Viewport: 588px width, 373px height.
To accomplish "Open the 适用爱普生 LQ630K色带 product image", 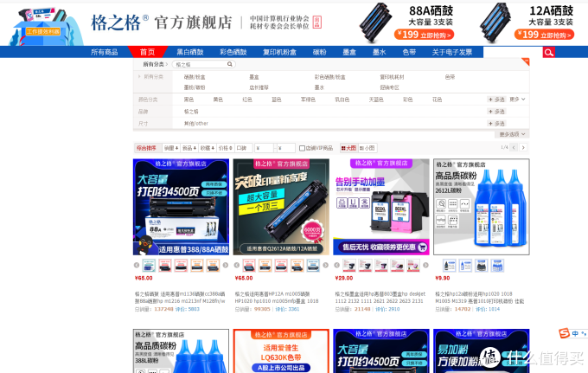I will [281, 350].
